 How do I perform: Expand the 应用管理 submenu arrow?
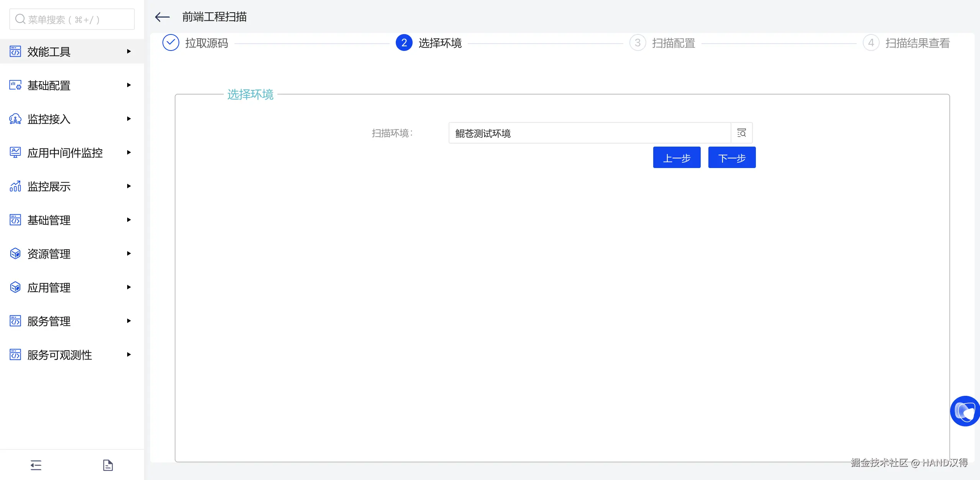(x=129, y=287)
